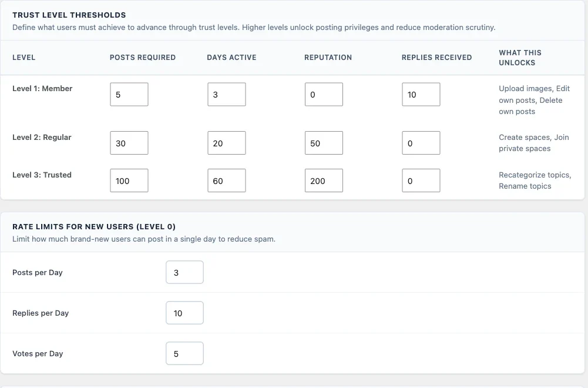Select Level 1 Days Active input
This screenshot has width=588, height=388.
click(x=227, y=95)
